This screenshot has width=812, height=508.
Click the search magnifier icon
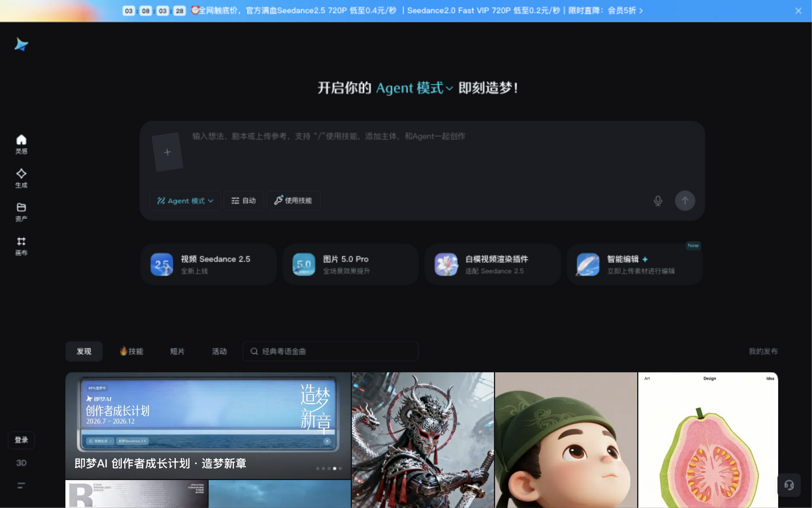(254, 351)
